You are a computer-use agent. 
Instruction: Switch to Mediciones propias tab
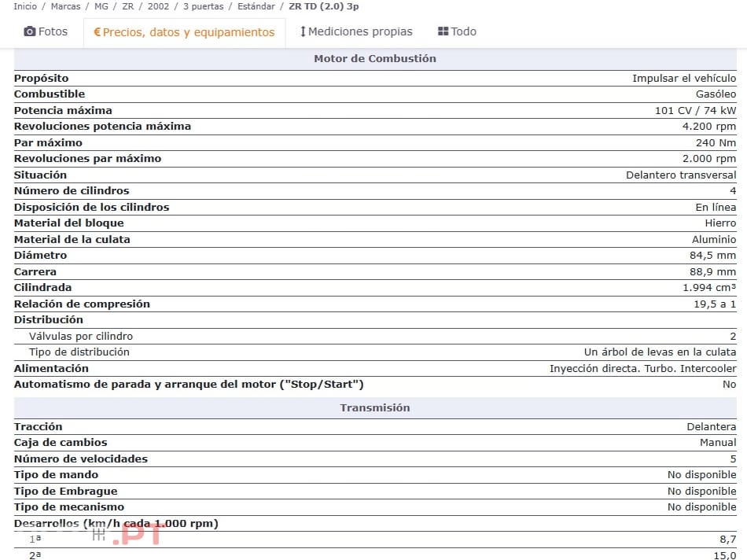[x=356, y=31]
